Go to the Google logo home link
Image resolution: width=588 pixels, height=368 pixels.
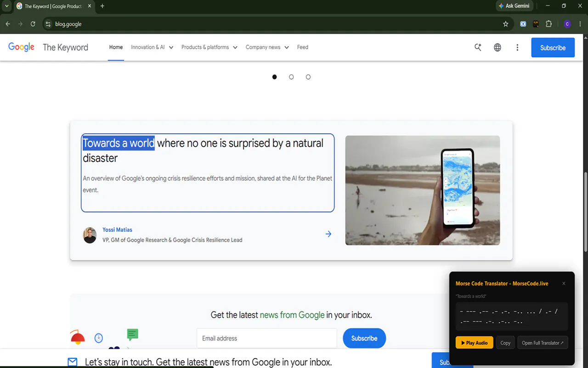pyautogui.click(x=21, y=47)
